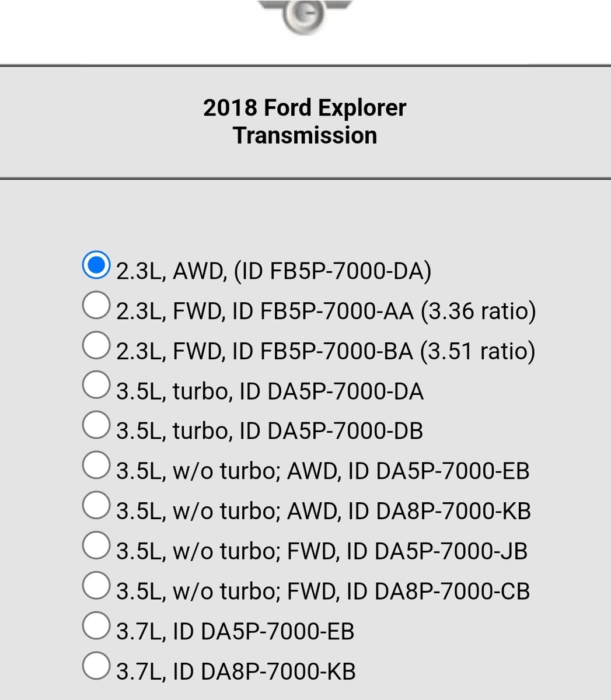
Task: Select the 3.7L DA8P-7000-KB radio button
Action: 96,665
